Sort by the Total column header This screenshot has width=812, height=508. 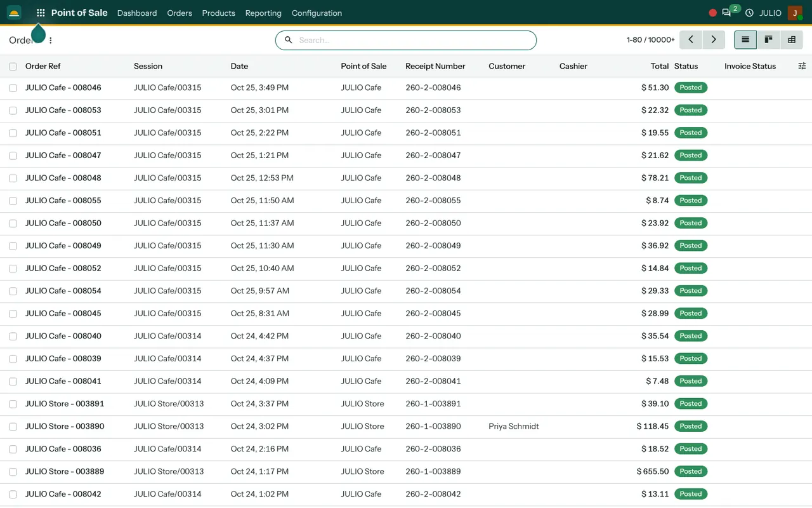click(x=660, y=66)
